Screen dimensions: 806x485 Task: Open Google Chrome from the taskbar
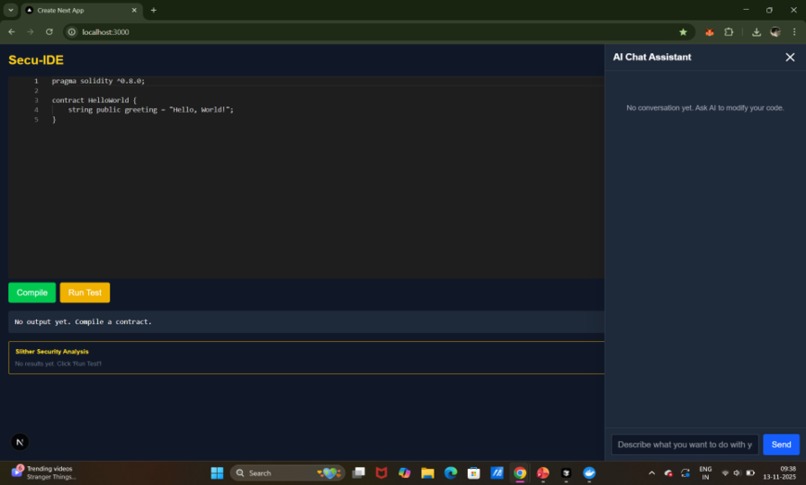tap(520, 473)
